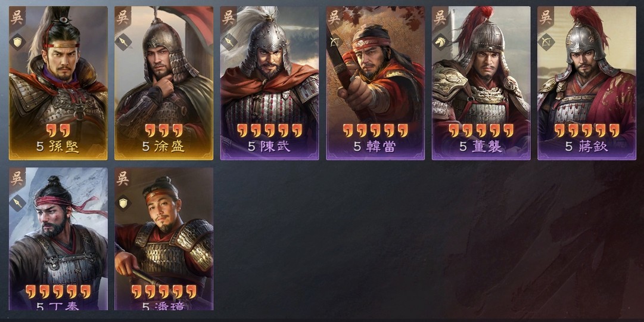Click the 徐盛 name label
This screenshot has height=322, width=644.
coord(163,147)
